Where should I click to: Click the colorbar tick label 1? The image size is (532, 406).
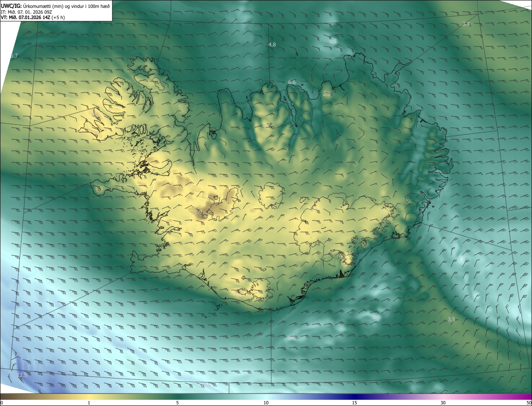(x=89, y=403)
